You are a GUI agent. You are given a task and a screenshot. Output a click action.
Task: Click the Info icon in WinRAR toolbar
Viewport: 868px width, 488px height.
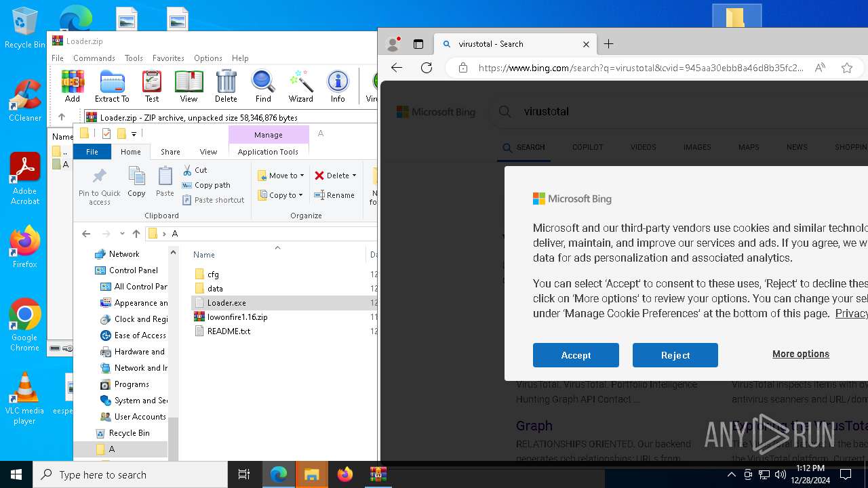pos(338,86)
